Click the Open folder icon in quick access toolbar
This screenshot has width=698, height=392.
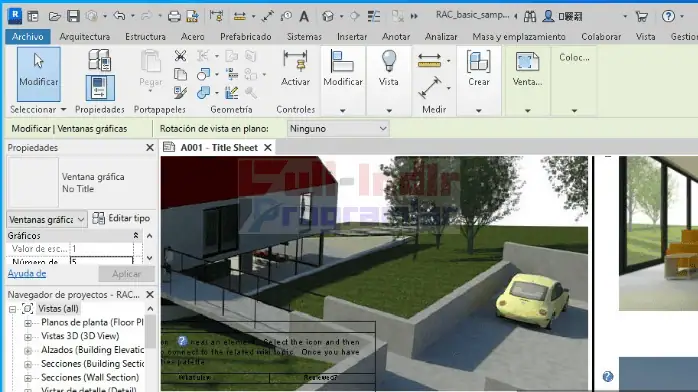point(54,16)
